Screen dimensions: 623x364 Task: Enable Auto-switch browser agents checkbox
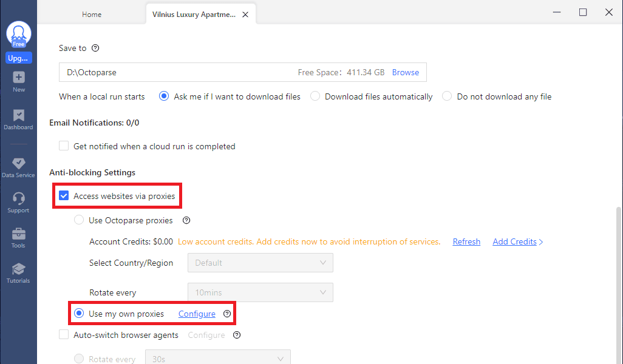pyautogui.click(x=64, y=335)
